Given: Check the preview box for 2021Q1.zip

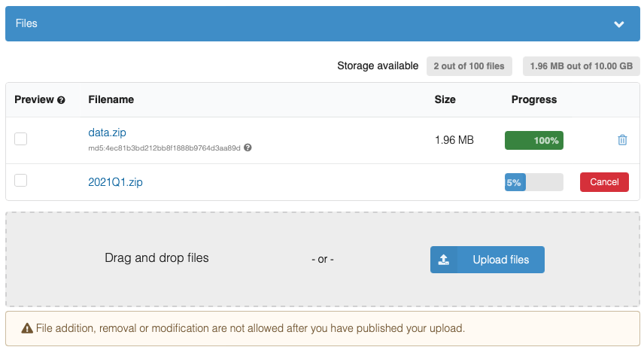Looking at the screenshot, I should (21, 181).
